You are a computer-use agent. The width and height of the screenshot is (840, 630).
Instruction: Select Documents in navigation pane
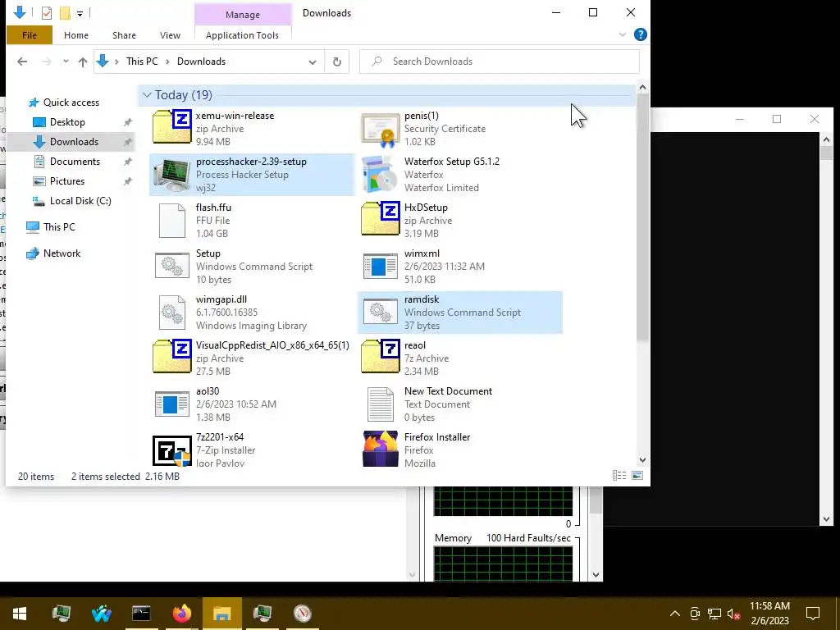click(75, 162)
